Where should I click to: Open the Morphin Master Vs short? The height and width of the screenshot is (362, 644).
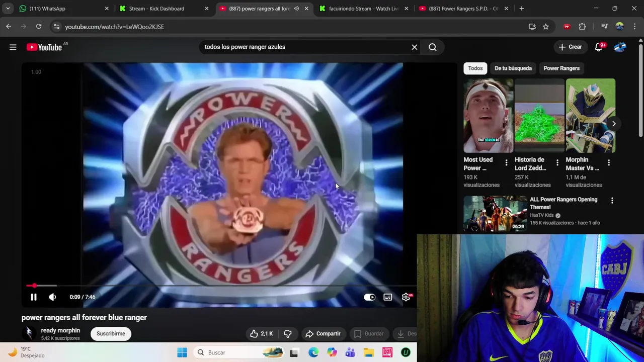click(591, 116)
